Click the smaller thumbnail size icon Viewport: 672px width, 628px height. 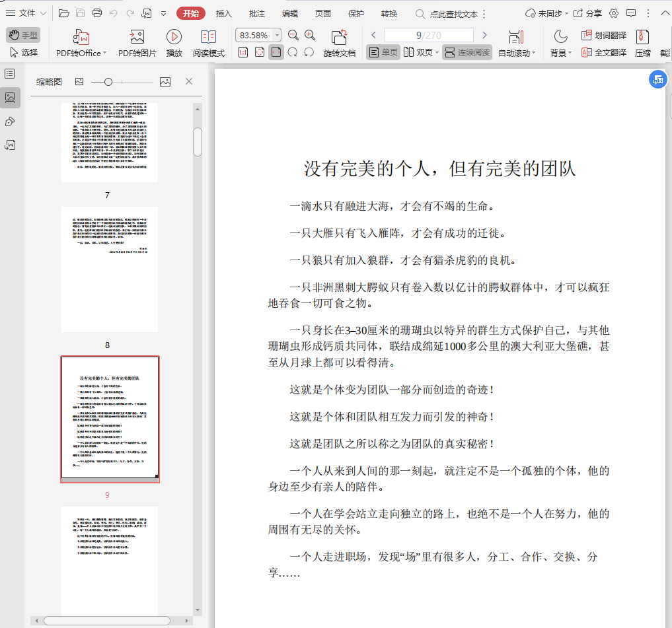(x=79, y=81)
